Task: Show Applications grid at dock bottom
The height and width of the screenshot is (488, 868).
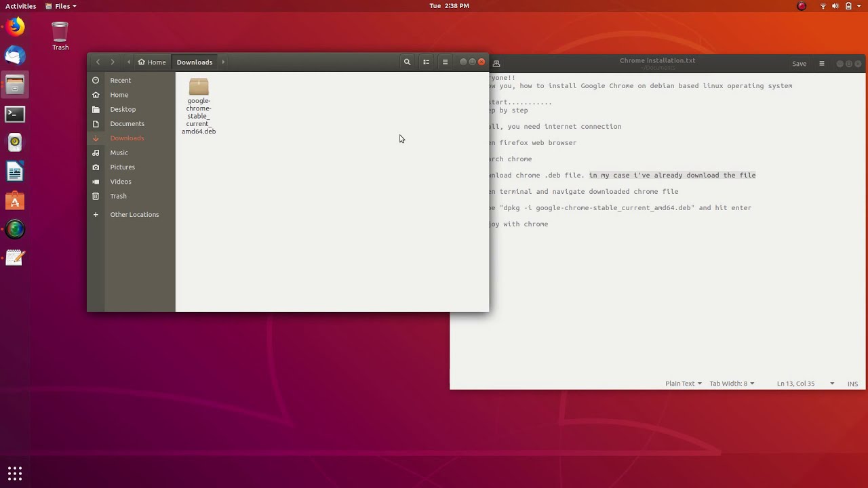Action: 15,473
